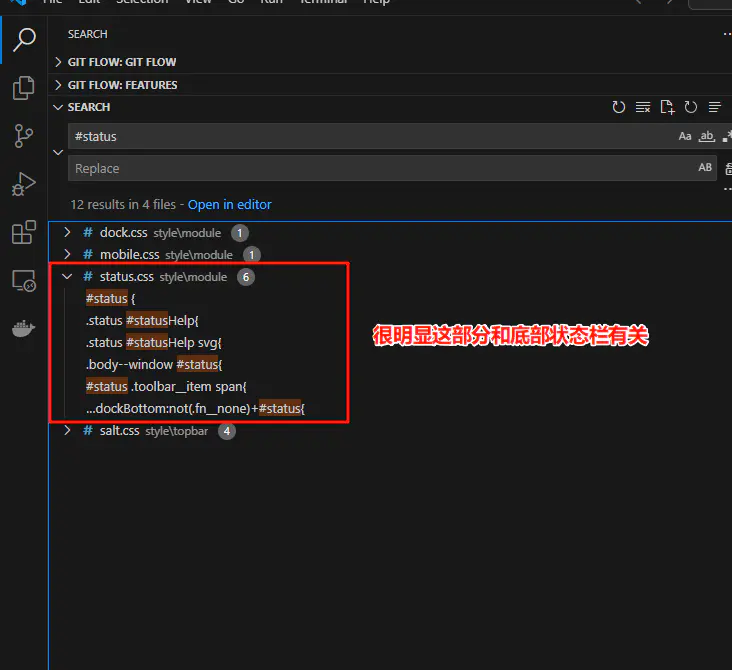Viewport: 732px width, 670px height.
Task: Open the Extensions view
Action: point(23,233)
